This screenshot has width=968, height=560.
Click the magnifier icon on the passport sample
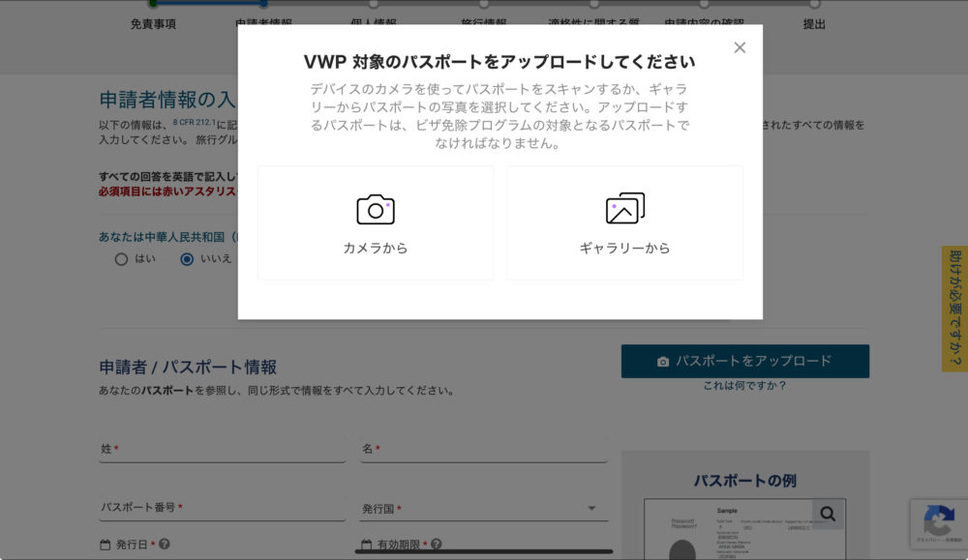[x=828, y=514]
